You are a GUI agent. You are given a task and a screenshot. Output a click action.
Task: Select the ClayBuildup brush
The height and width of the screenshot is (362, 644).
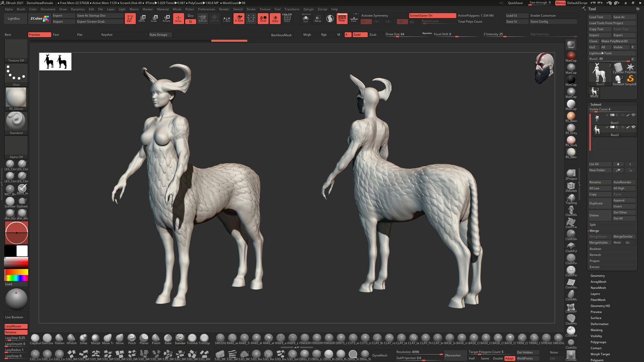click(x=35, y=339)
